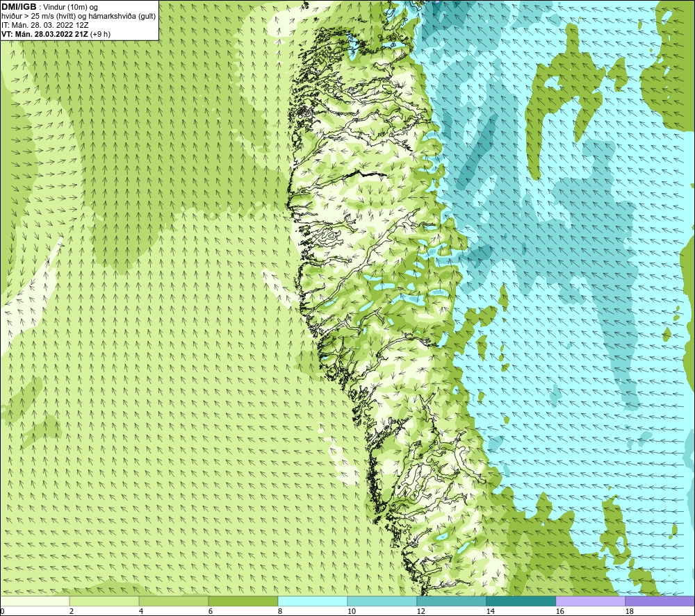Select the light teal 10–12 m/s legend swatch
The width and height of the screenshot is (695, 616).
point(382,601)
